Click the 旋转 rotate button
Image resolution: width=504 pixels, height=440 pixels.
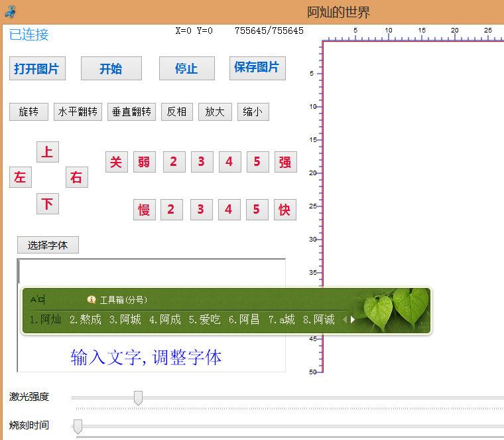click(29, 112)
